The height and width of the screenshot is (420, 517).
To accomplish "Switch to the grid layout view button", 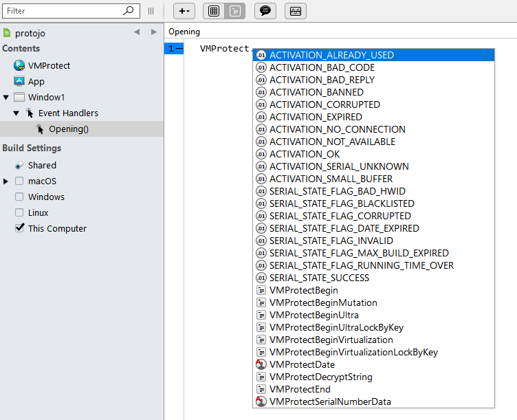I will (214, 11).
